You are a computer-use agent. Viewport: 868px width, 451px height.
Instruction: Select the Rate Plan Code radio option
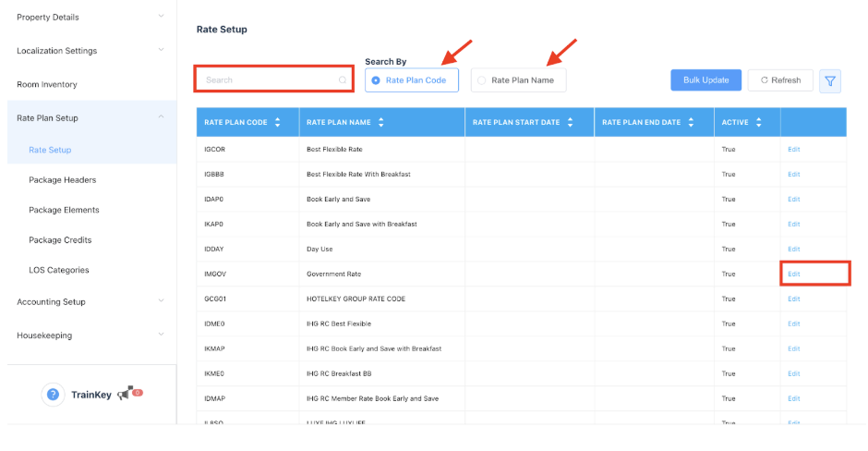(376, 80)
